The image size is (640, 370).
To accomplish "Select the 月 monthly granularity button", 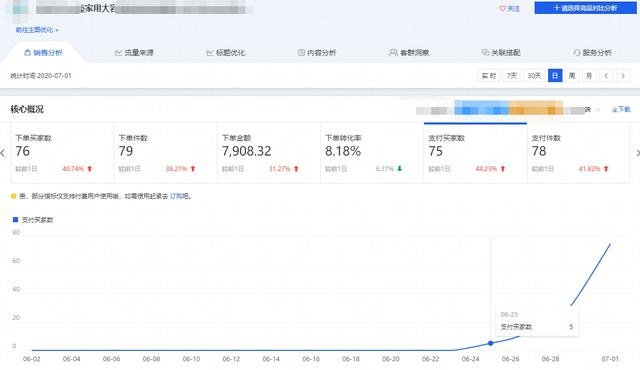I will pyautogui.click(x=589, y=75).
